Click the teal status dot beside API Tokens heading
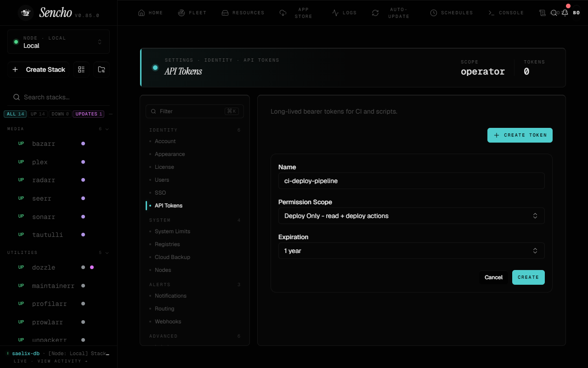The image size is (588, 368). click(x=155, y=68)
